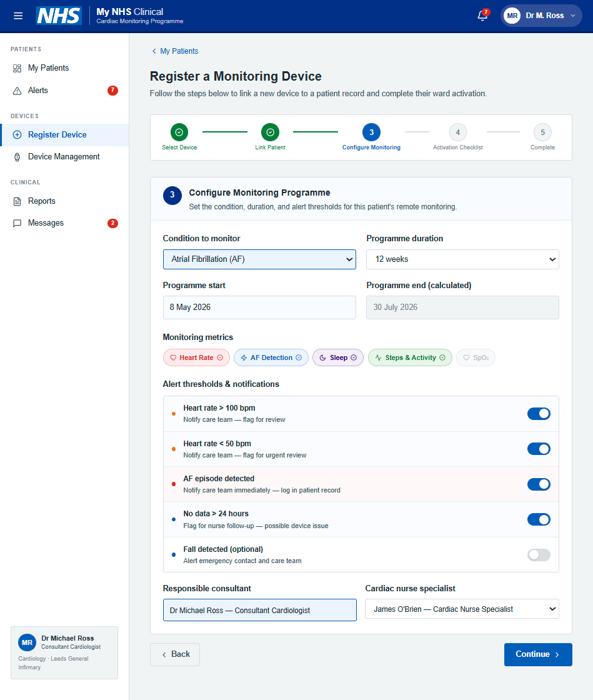Toggle the Sleep metric chip
The width and height of the screenshot is (593, 700).
coord(338,357)
